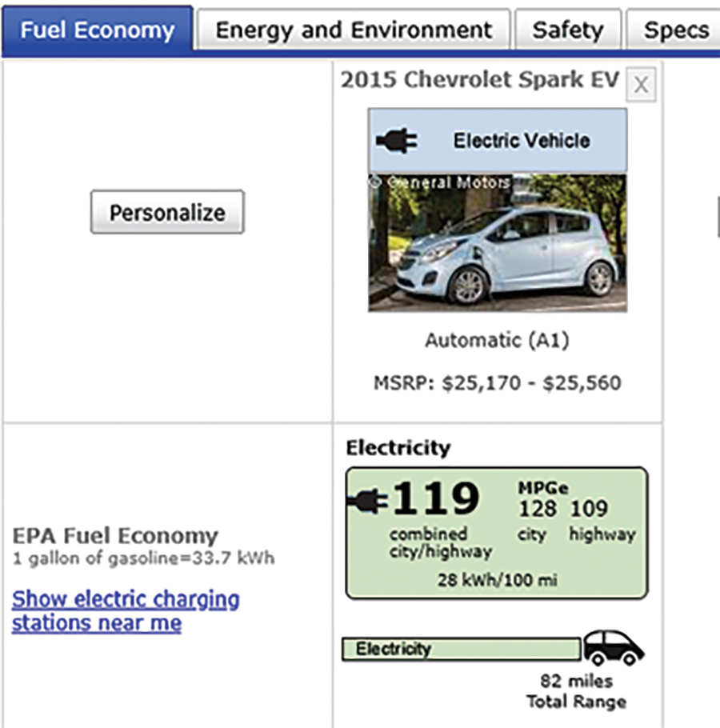The height and width of the screenshot is (728, 720).
Task: Click the 82 miles Total Range label
Action: click(574, 689)
